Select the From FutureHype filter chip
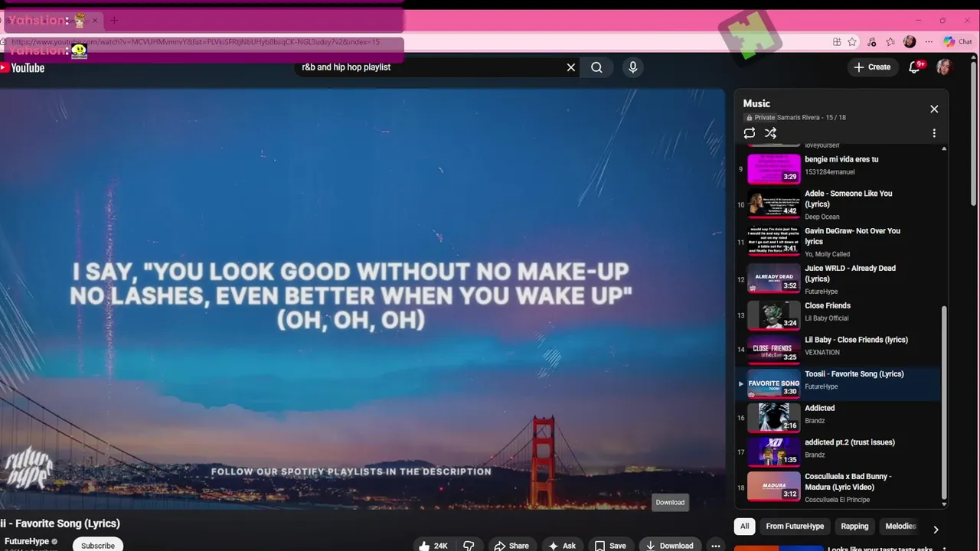 click(795, 527)
